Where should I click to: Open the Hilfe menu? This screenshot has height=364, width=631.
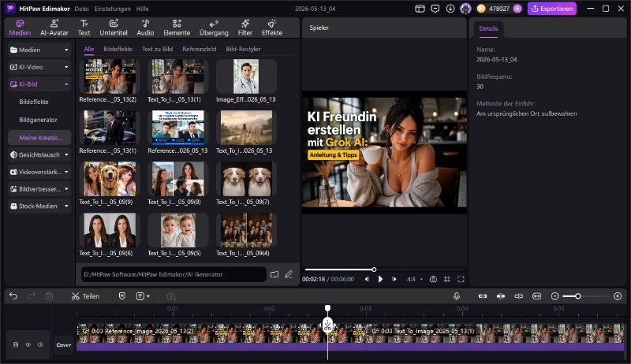click(142, 9)
